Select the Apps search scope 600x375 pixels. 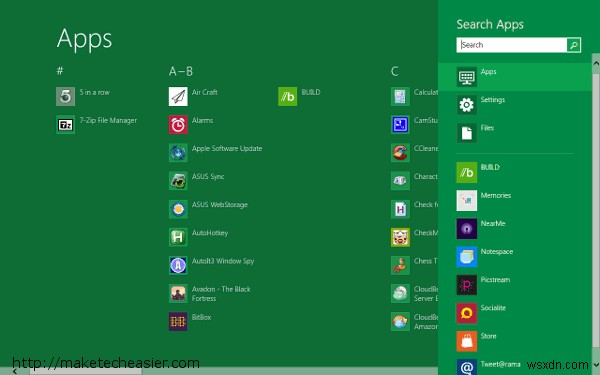(x=515, y=77)
